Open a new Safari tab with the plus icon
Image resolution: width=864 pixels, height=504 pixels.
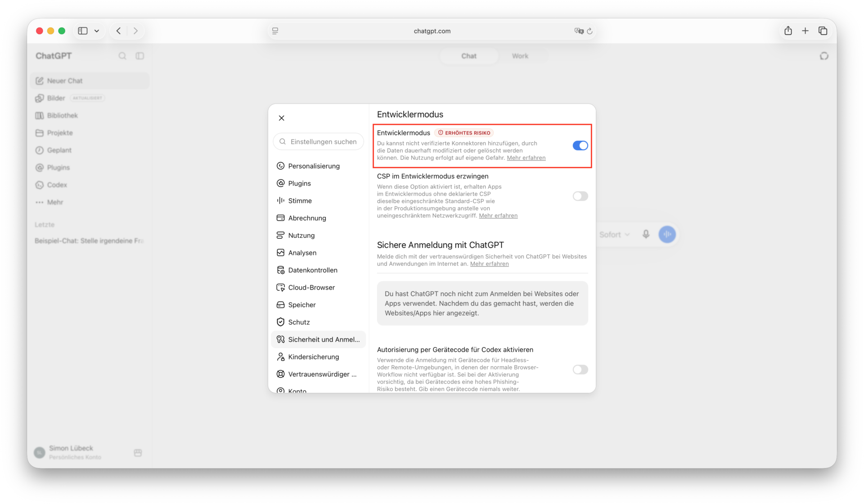coord(805,31)
